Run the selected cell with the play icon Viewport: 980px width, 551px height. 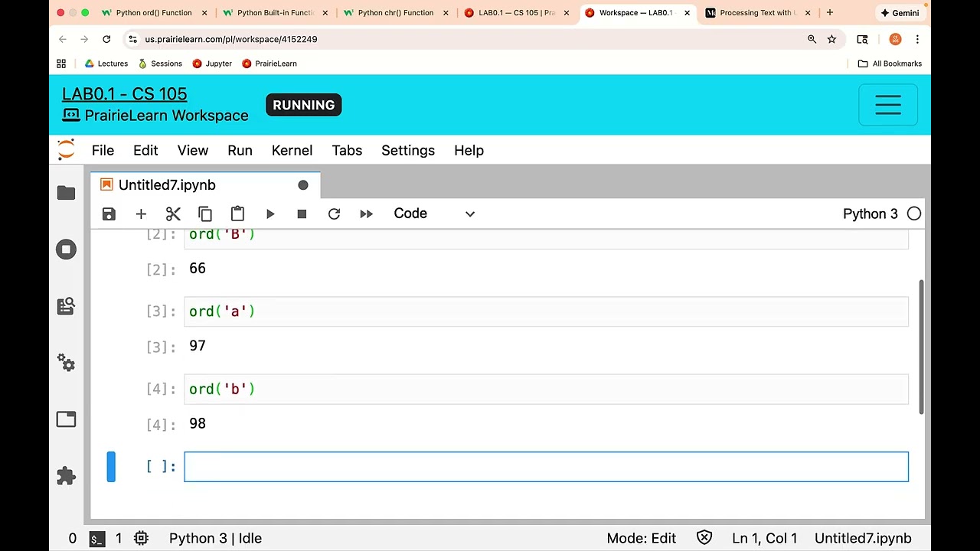point(270,214)
